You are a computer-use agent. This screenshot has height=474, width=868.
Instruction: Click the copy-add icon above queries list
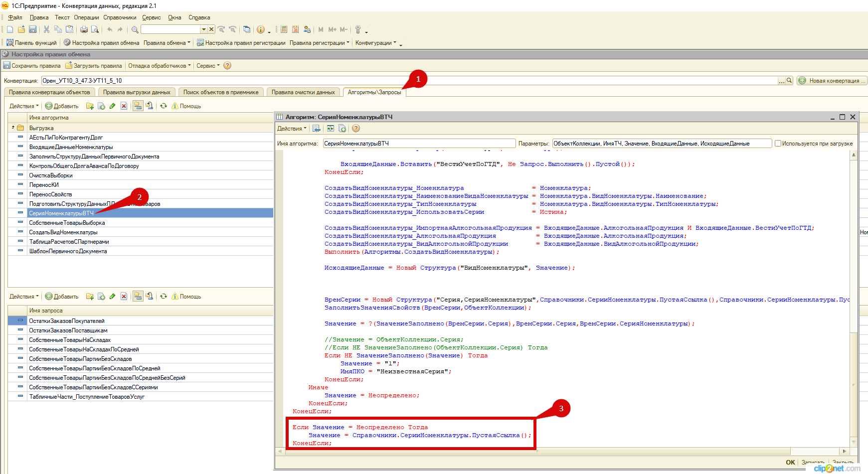click(x=101, y=297)
